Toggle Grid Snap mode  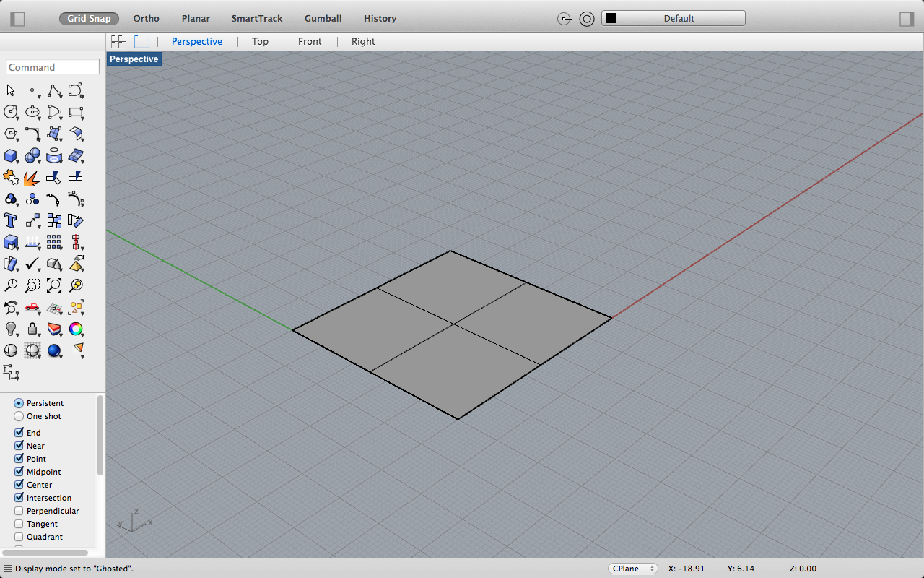(89, 18)
